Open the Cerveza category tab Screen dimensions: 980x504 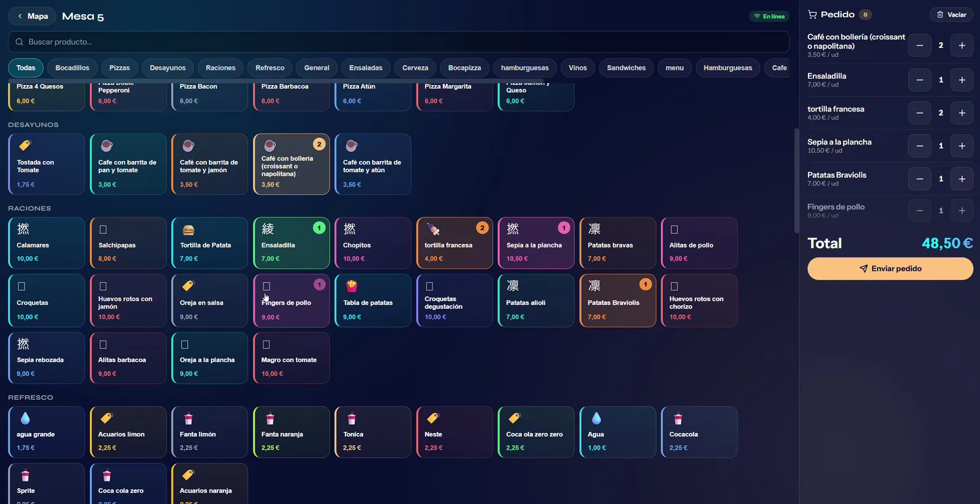(x=415, y=68)
